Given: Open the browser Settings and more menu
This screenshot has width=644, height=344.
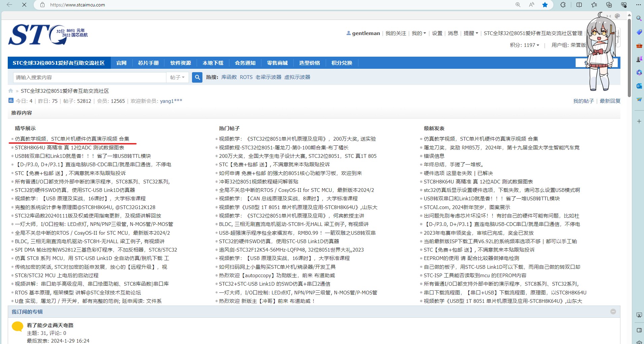Looking at the screenshot, I should click(638, 5).
